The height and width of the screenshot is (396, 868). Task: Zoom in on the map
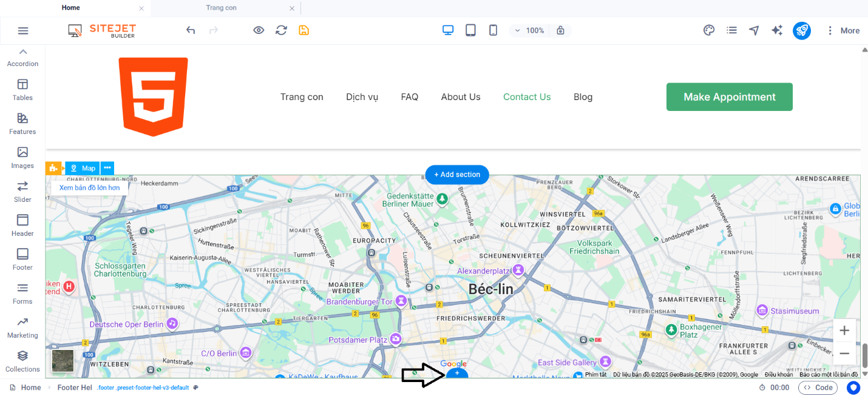[844, 331]
